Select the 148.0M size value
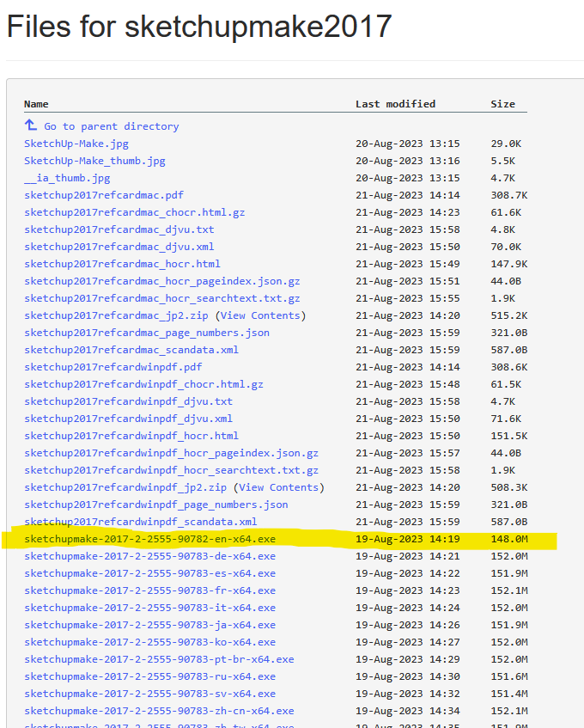 pos(509,539)
